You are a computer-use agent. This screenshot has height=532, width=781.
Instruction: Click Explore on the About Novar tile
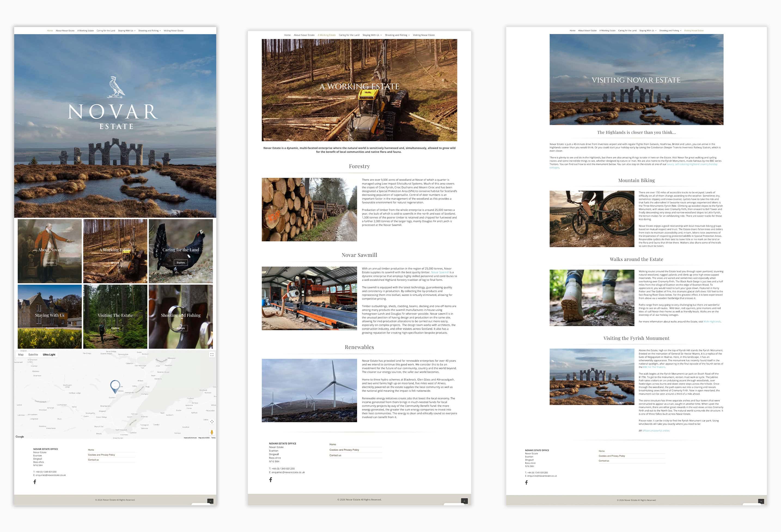tap(50, 262)
